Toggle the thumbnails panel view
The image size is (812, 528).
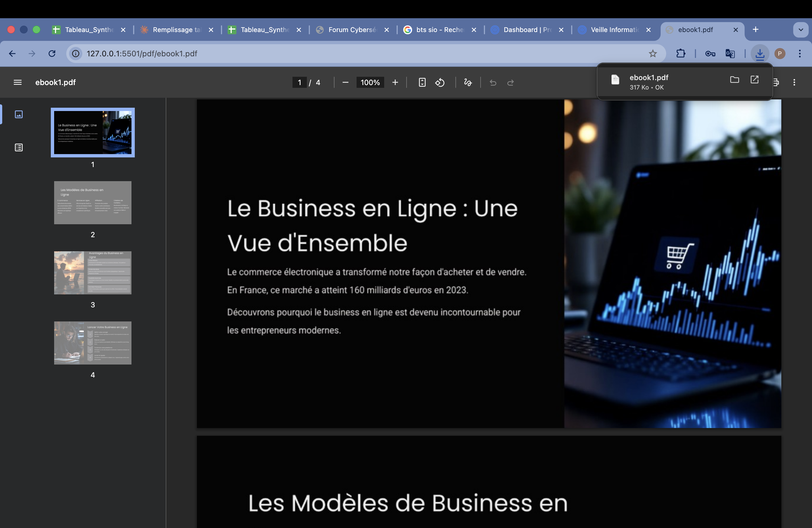[19, 115]
